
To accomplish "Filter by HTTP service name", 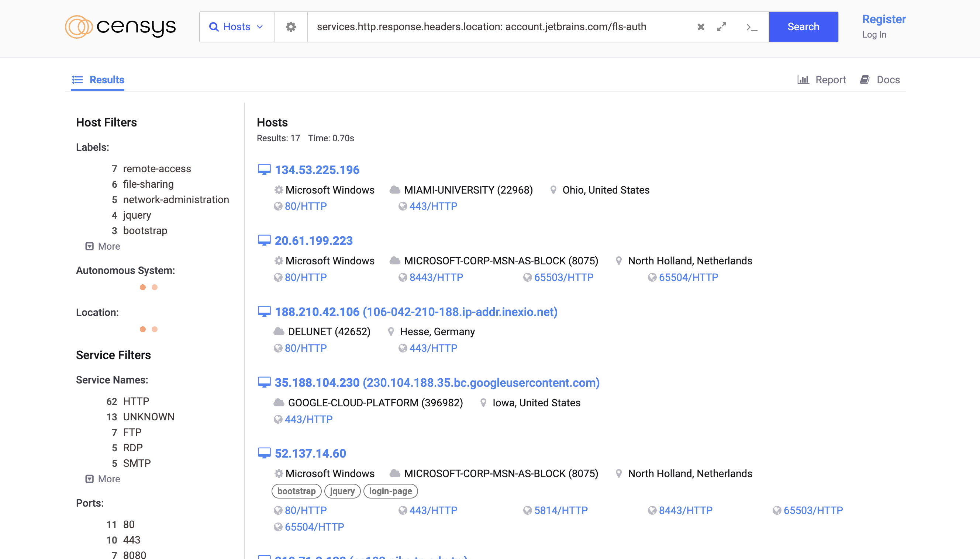I will (x=136, y=402).
